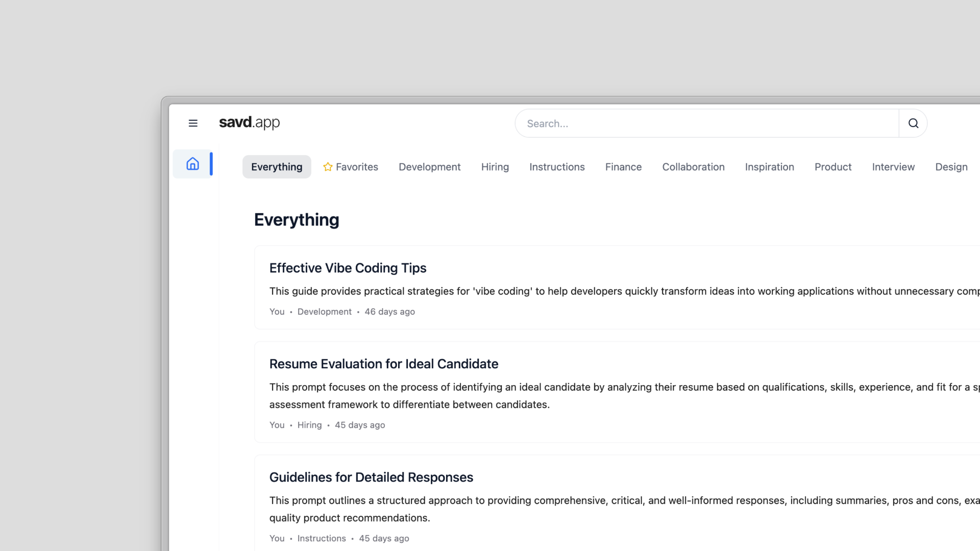The image size is (980, 551).
Task: Switch to the Product tab
Action: (833, 167)
